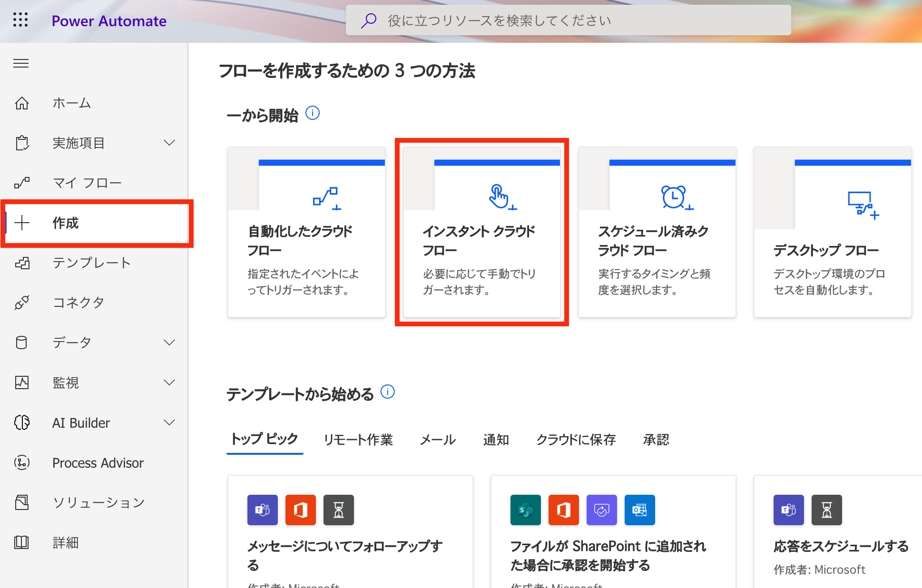Screen dimensions: 922x588
Task: Click the clipboard icon for 実施項目
Action: coord(22,143)
